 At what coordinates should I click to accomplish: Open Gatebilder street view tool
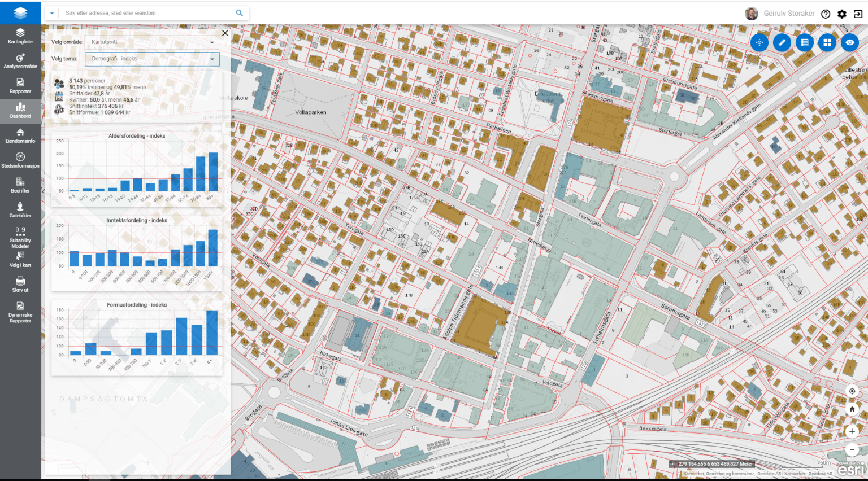[x=20, y=210]
